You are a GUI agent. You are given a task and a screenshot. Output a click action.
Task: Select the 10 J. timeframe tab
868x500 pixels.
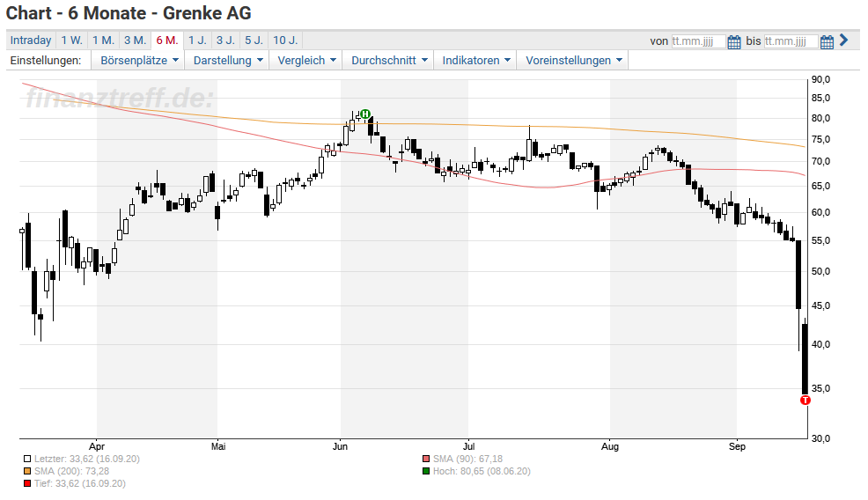click(285, 40)
